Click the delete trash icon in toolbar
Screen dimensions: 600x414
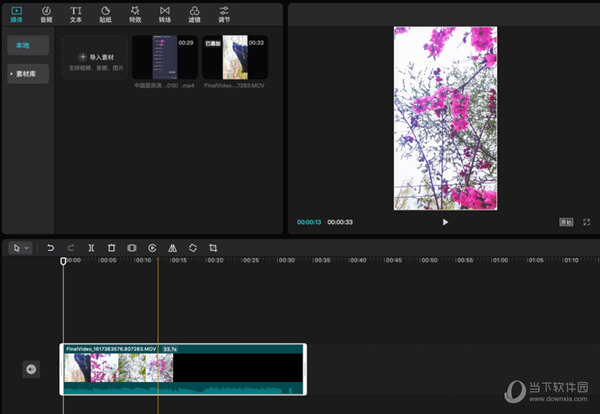[x=111, y=247]
